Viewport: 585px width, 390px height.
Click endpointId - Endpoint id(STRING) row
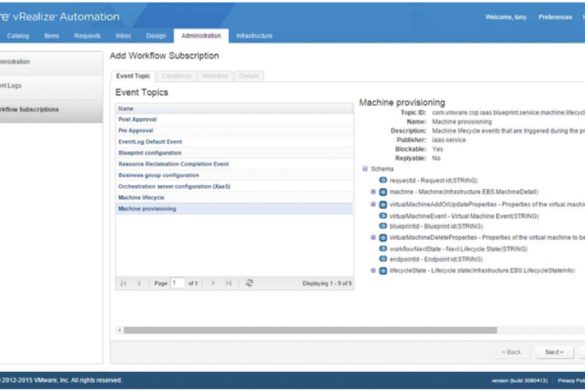436,259
